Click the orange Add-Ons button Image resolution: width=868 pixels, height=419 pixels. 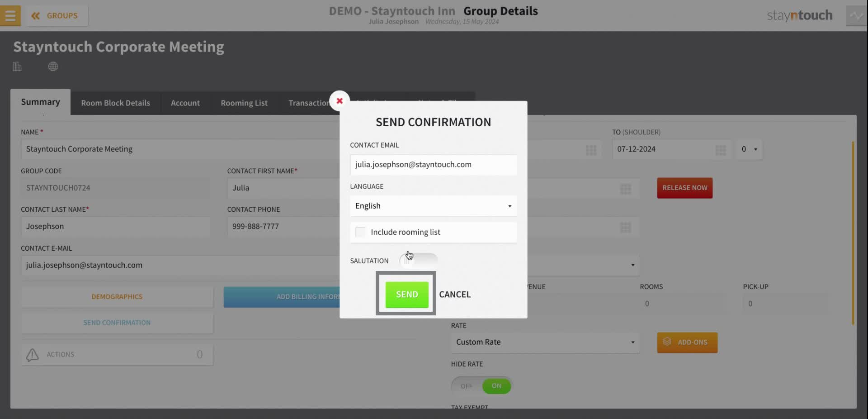tap(687, 343)
